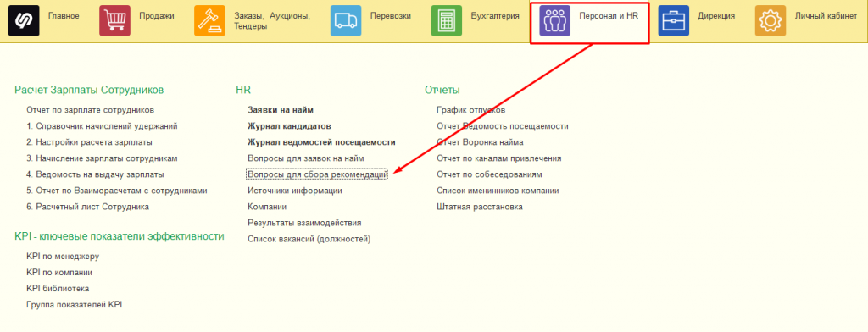Open 5. Отчет по Взаиморасчетам с сотрудниками

coord(117,191)
